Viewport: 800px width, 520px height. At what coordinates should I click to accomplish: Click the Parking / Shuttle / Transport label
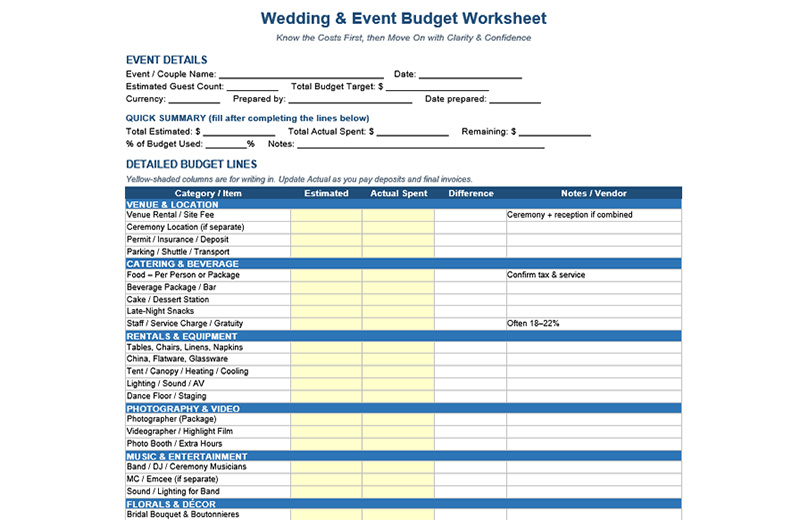pos(178,252)
